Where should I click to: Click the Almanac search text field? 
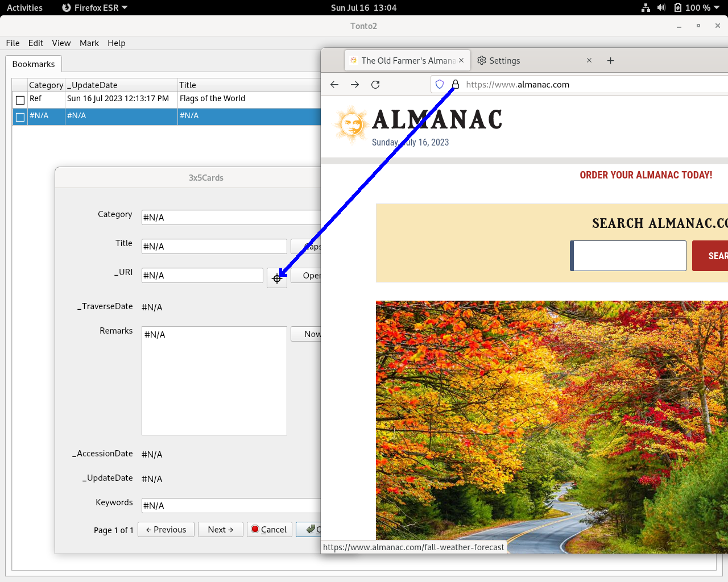[x=630, y=256]
